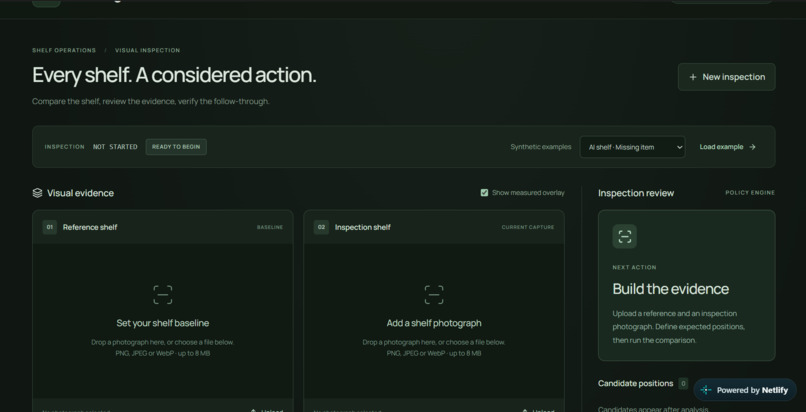Click the Powered by Netlify badge
This screenshot has width=806, height=412.
745,390
